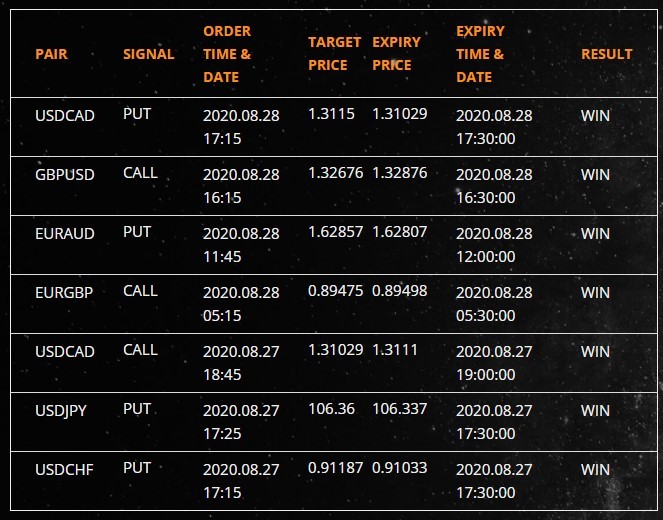The width and height of the screenshot is (663, 520).
Task: Click the USDCHF pair cell
Action: [64, 470]
